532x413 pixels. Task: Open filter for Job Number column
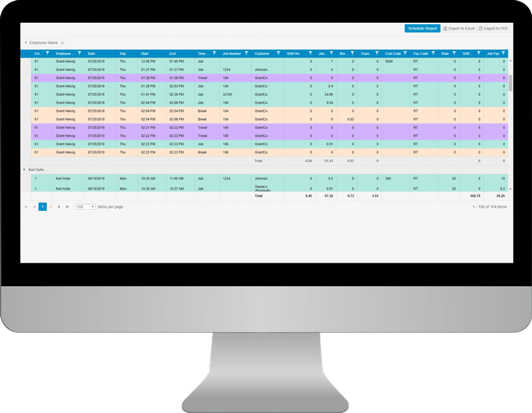coord(246,53)
